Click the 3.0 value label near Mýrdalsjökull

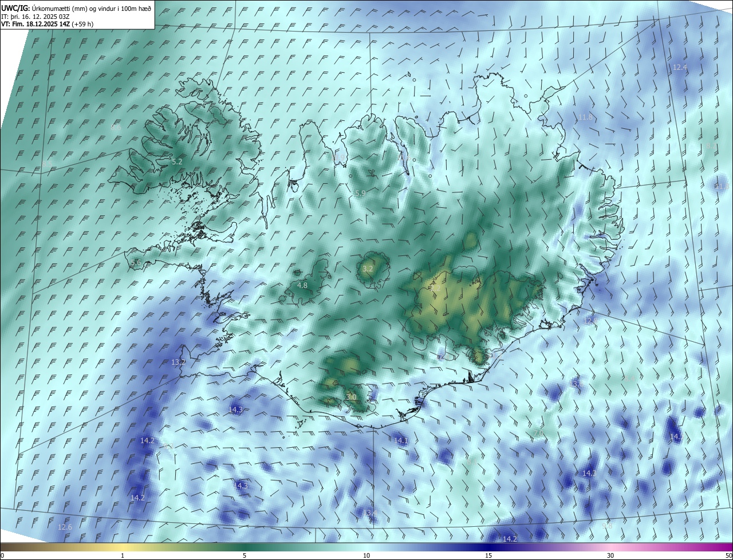point(351,397)
